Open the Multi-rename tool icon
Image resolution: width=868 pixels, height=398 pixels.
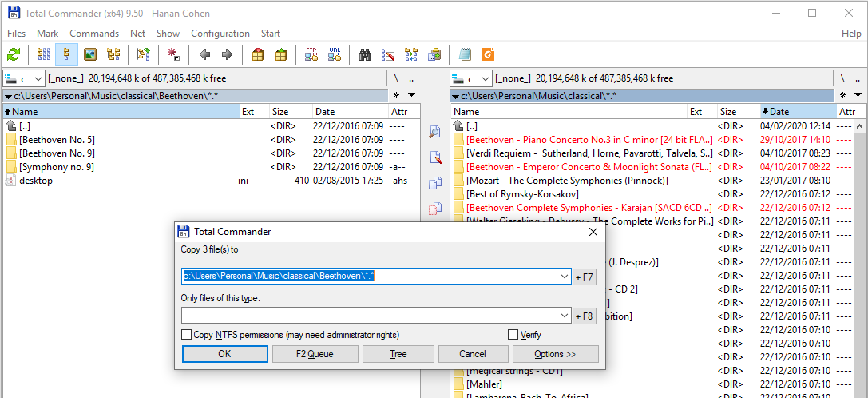(x=388, y=54)
